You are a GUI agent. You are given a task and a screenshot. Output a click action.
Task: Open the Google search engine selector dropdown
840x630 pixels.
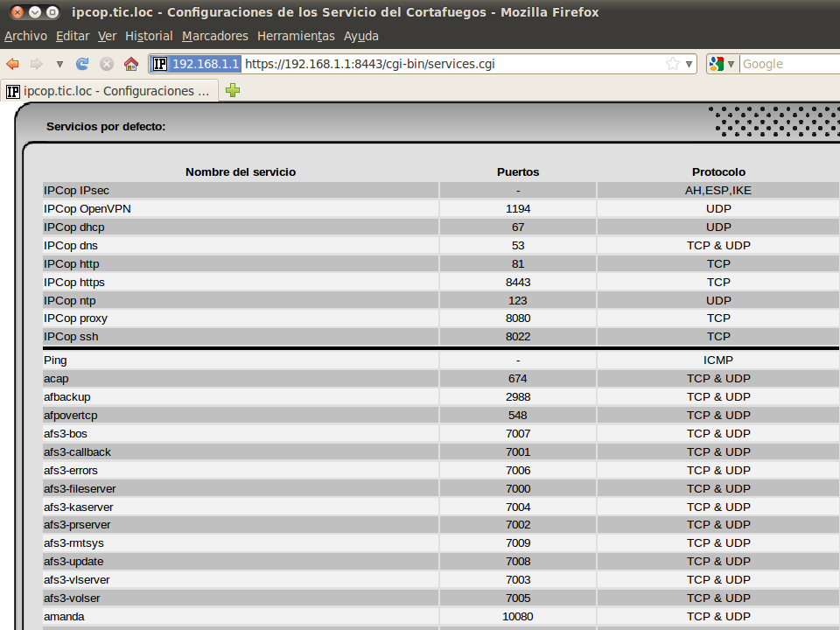(722, 64)
